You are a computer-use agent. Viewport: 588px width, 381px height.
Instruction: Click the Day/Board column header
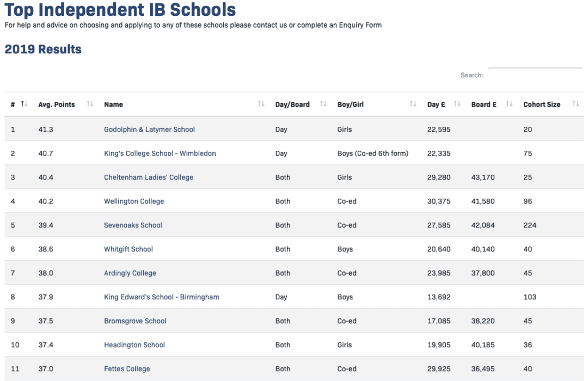[x=292, y=105]
